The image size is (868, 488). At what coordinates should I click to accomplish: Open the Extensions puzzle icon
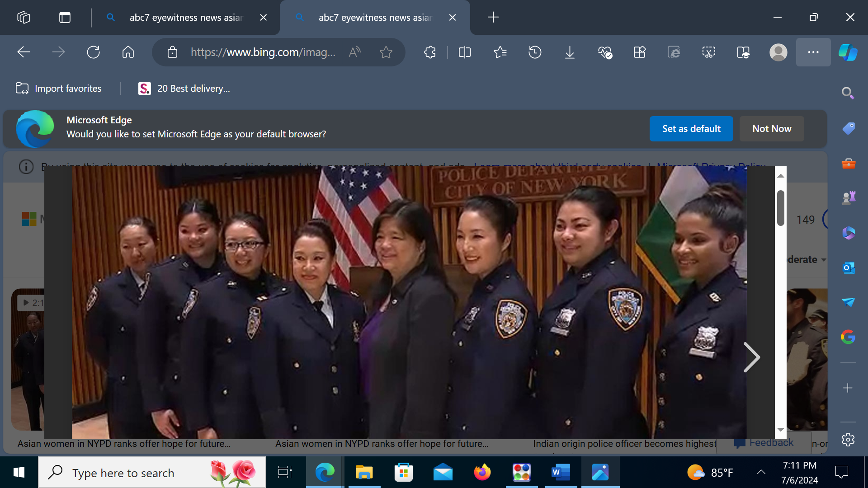[x=430, y=52]
